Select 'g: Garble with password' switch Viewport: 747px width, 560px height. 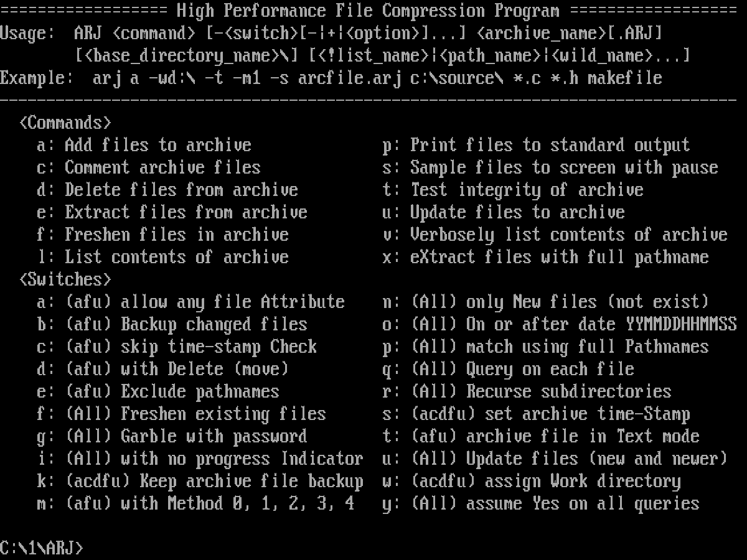coord(172,436)
